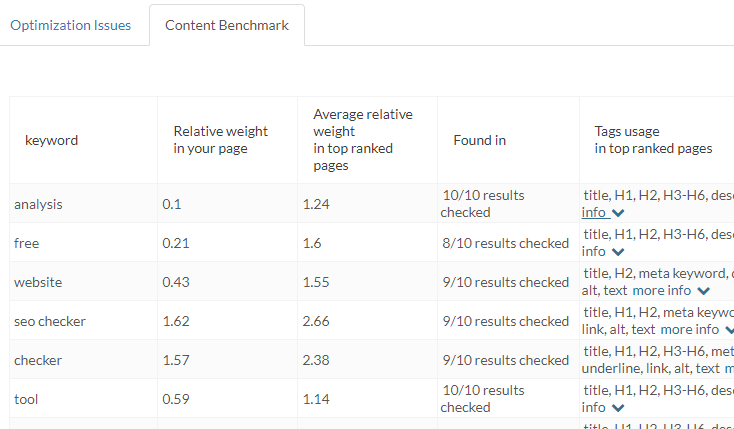The height and width of the screenshot is (429, 734).
Task: Expand chevron in the website row
Action: click(x=704, y=291)
